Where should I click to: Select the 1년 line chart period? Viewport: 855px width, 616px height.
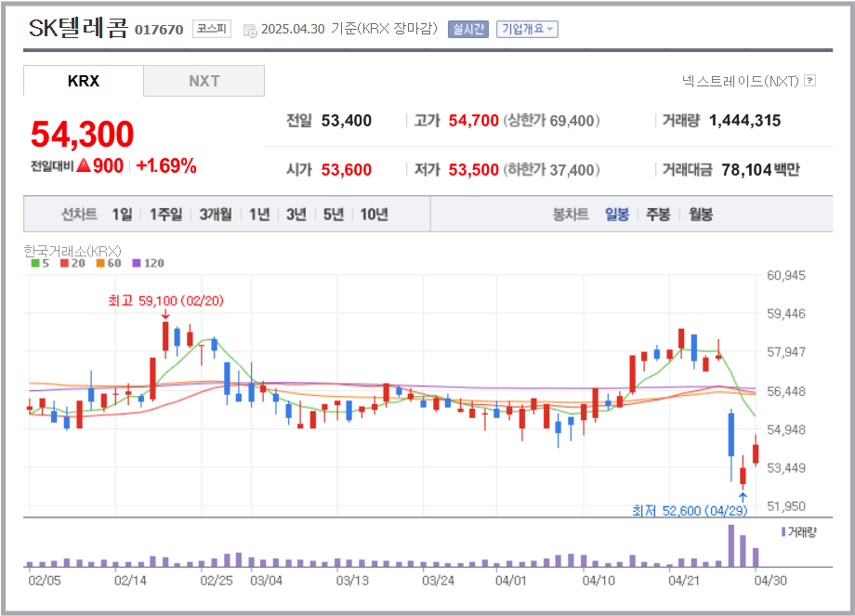259,215
